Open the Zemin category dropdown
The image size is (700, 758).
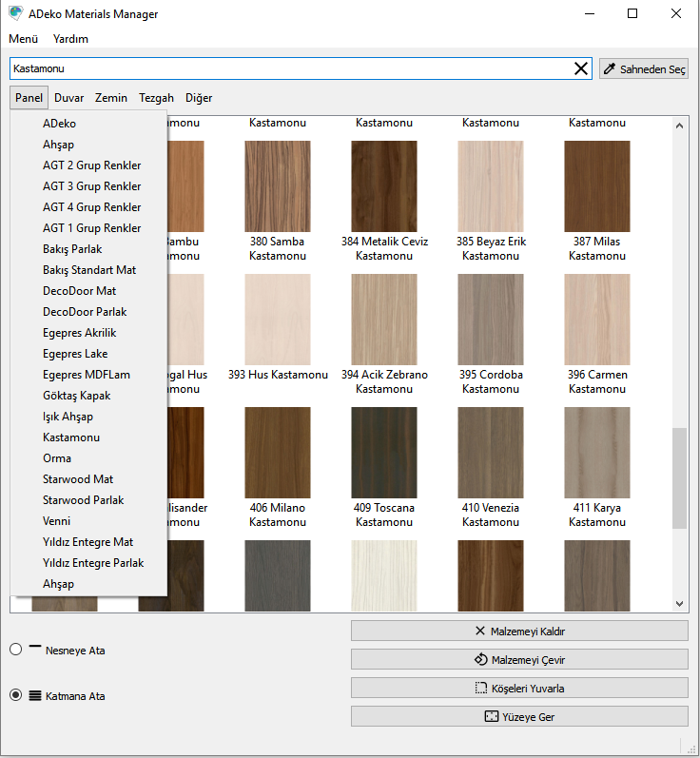(110, 98)
